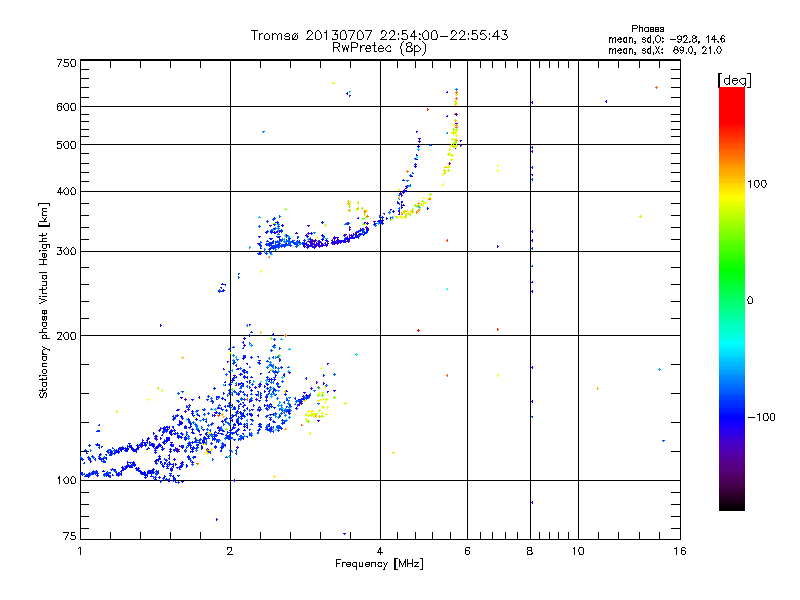Click the 'Frequency [MHz]' axis label

pyautogui.click(x=379, y=564)
